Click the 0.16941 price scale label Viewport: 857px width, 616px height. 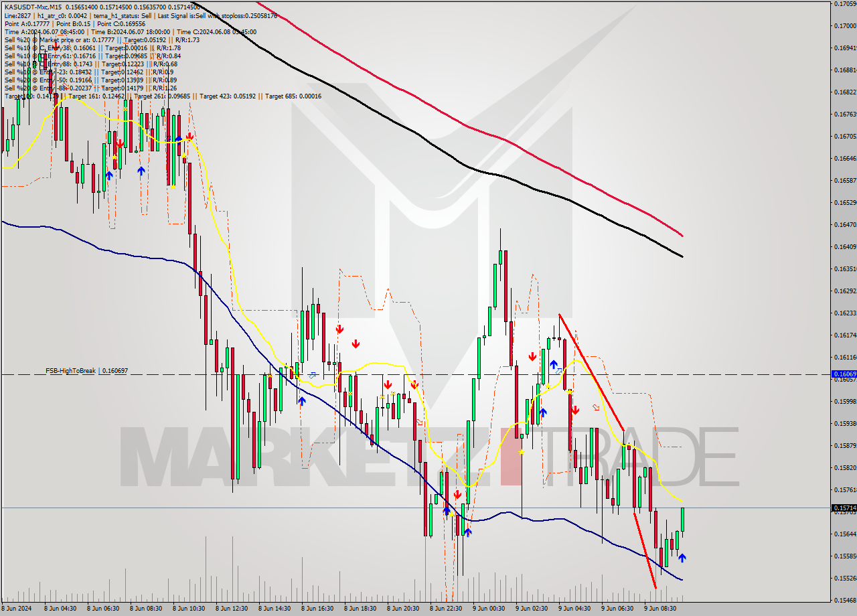coord(845,48)
